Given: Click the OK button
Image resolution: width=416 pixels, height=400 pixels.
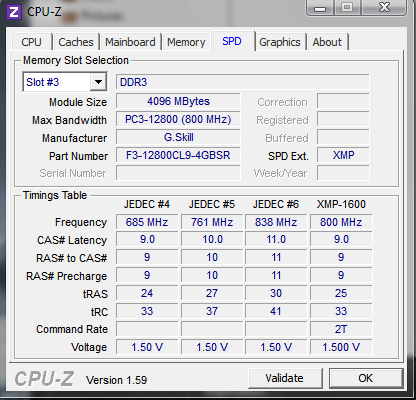Looking at the screenshot, I should tap(366, 378).
